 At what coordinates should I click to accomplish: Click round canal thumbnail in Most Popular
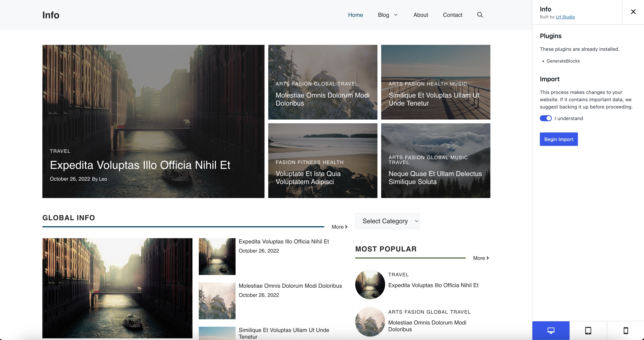370,284
